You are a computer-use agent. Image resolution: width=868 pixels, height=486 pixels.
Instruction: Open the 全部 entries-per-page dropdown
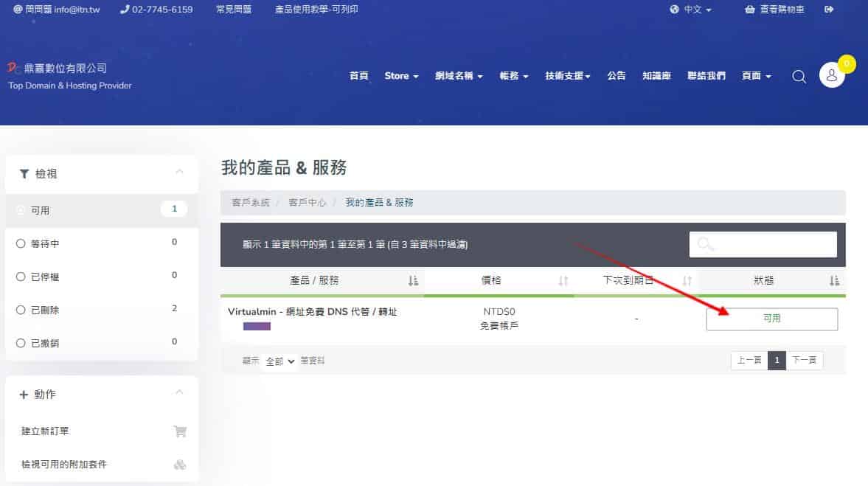(x=280, y=361)
